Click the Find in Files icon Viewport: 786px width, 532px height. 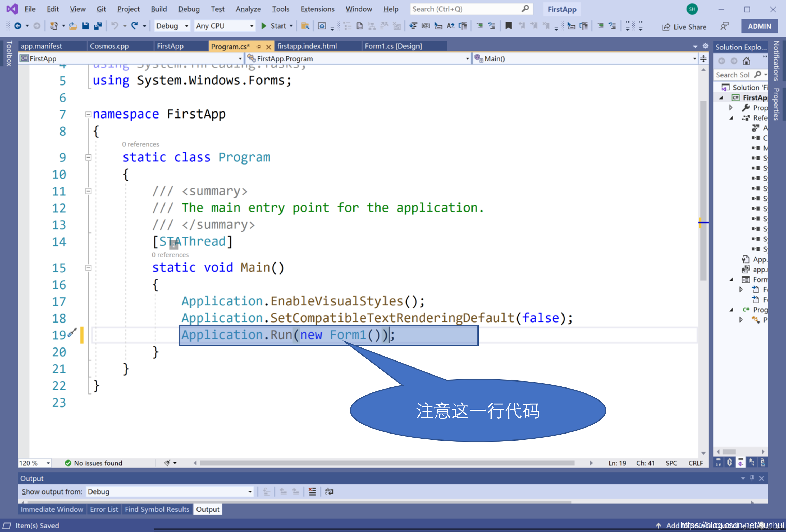[x=305, y=26]
